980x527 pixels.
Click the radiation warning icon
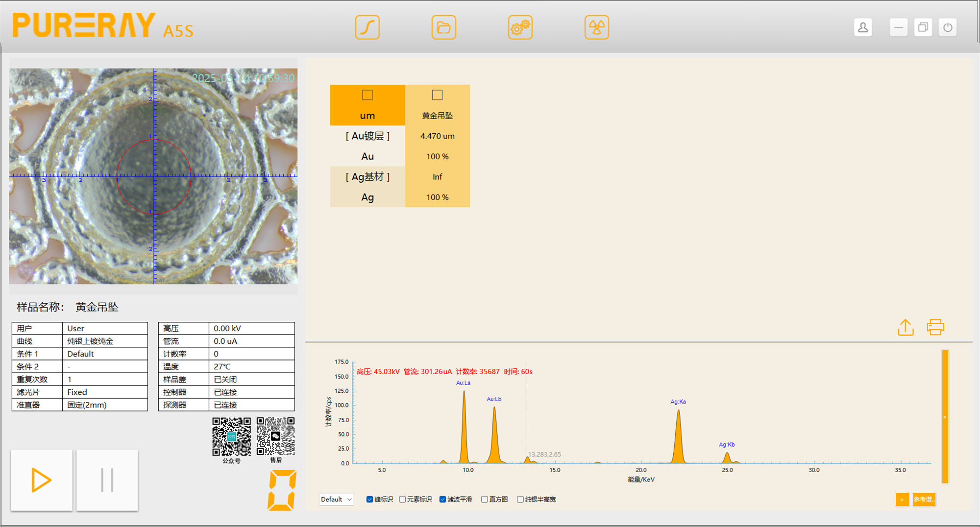(596, 27)
